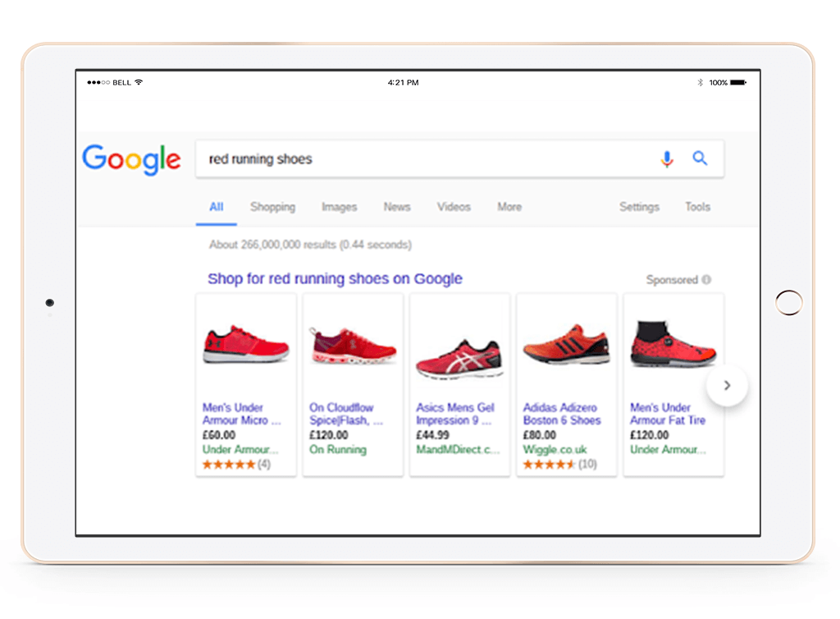This screenshot has height=619, width=840.
Task: Click the Google logo
Action: click(131, 159)
